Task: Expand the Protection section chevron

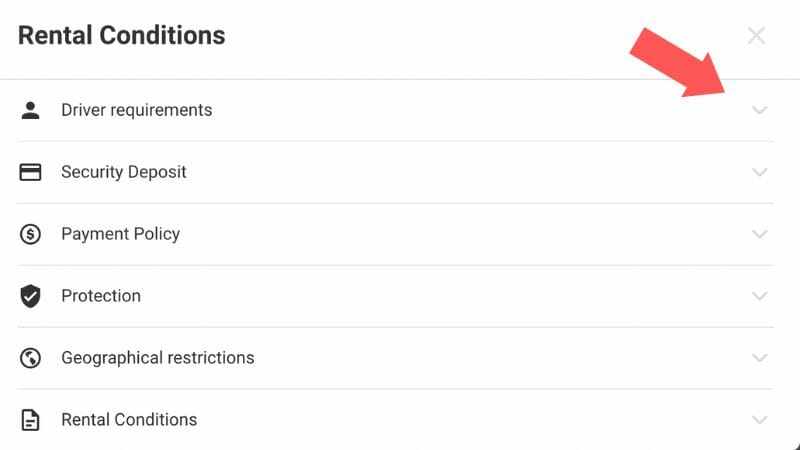Action: tap(760, 296)
